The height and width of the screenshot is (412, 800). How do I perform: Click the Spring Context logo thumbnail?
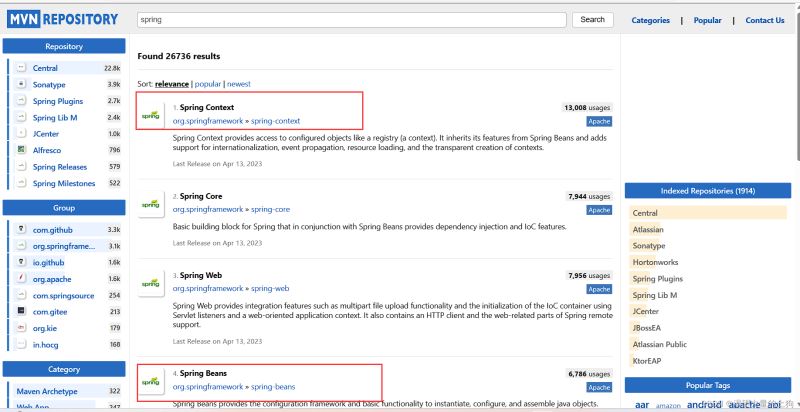[151, 115]
